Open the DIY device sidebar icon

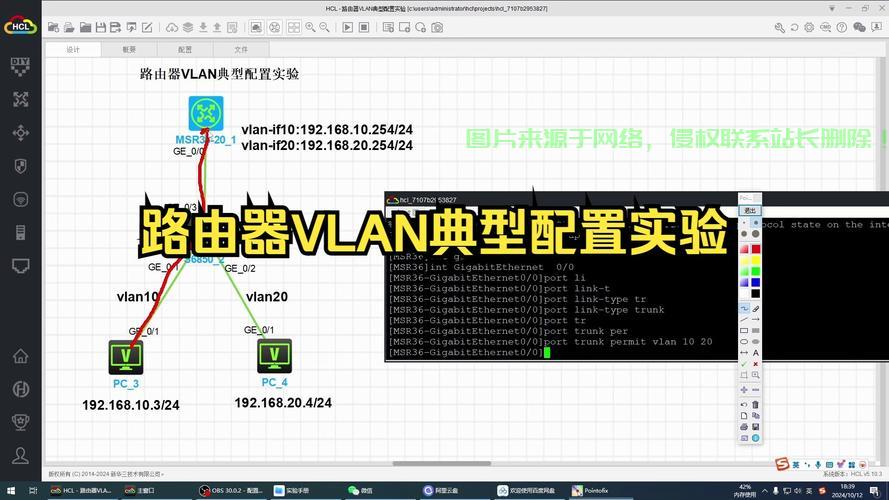tap(20, 66)
